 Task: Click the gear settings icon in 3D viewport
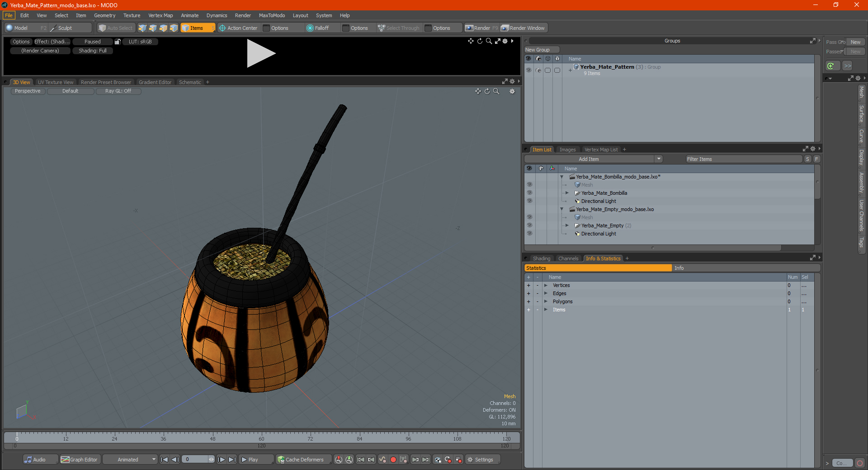[x=512, y=91]
